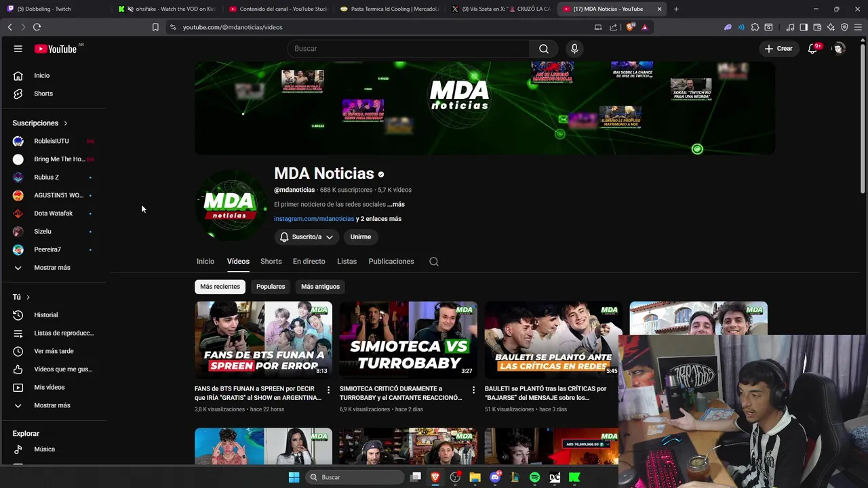Switch to the Inicio channel tab

coord(205,262)
